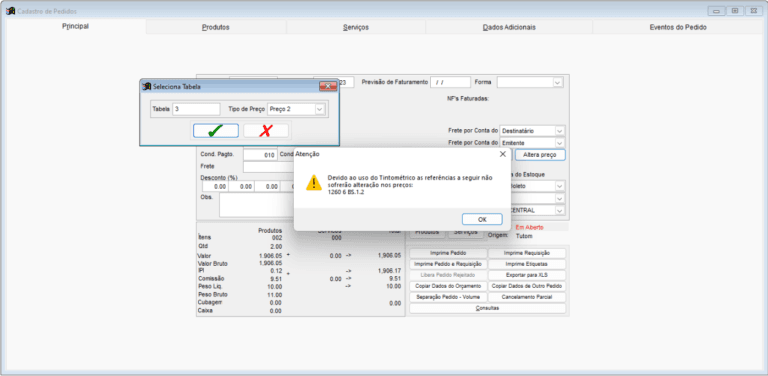Click Imprime Pedido button
This screenshot has height=376, width=768.
click(x=448, y=253)
